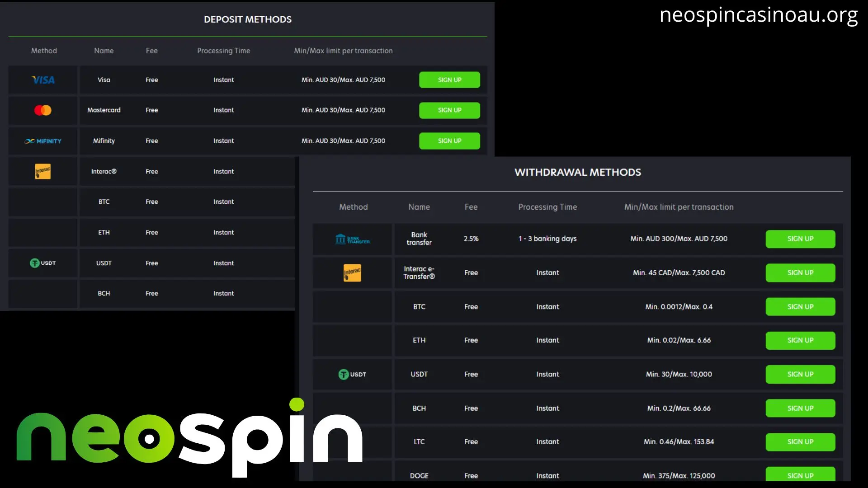Select the Visa name cell
This screenshot has width=868, height=488.
click(x=104, y=80)
